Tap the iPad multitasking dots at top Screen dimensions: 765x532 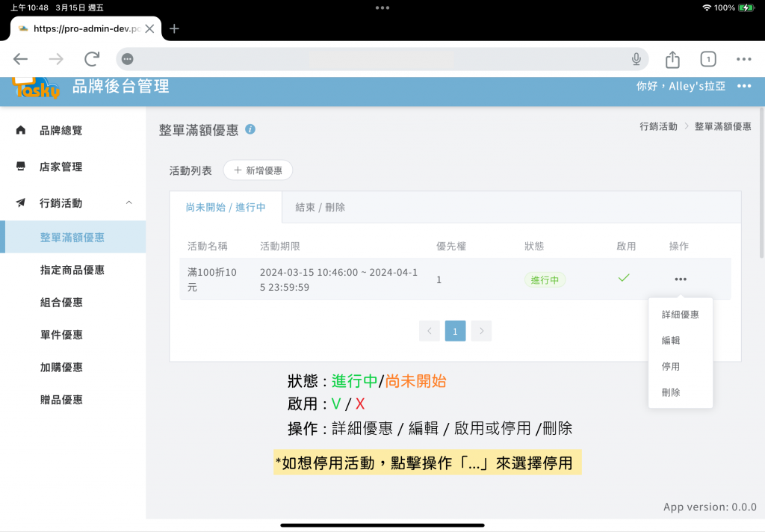[382, 7]
